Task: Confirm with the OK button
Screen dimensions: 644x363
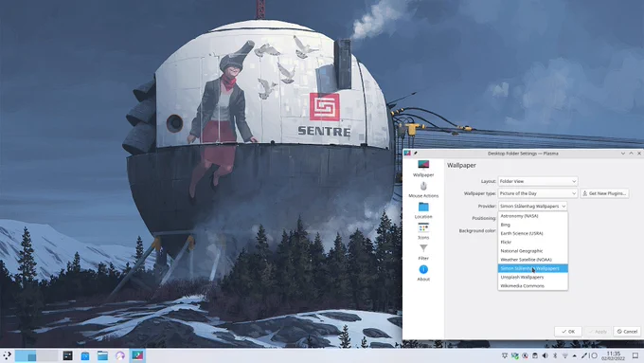Action: point(568,332)
